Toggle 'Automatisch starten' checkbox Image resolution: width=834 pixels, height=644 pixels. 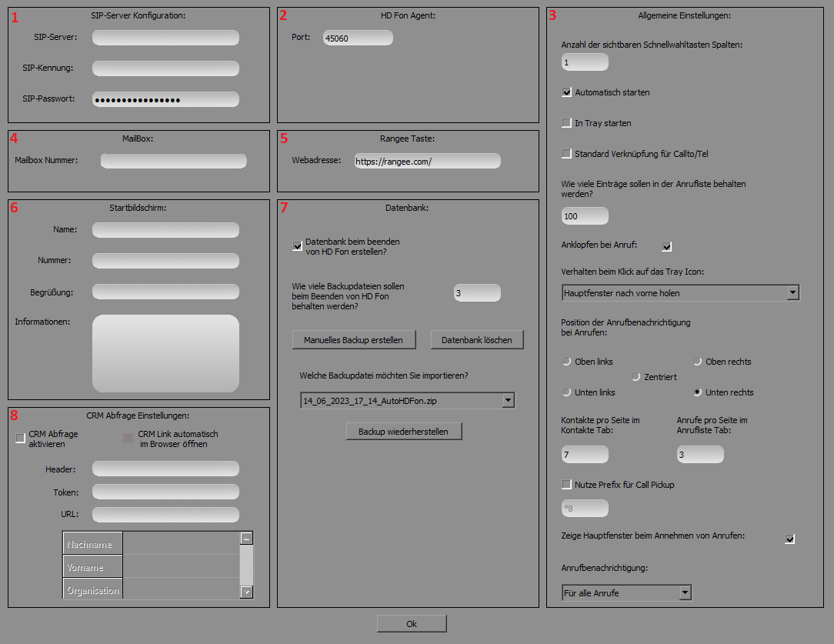[567, 92]
